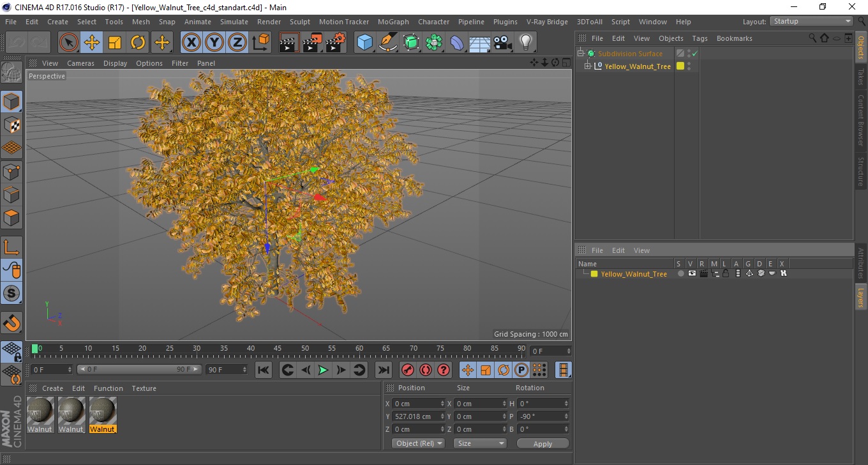Viewport: 868px width, 465px height.
Task: Add a Light object
Action: [525, 43]
